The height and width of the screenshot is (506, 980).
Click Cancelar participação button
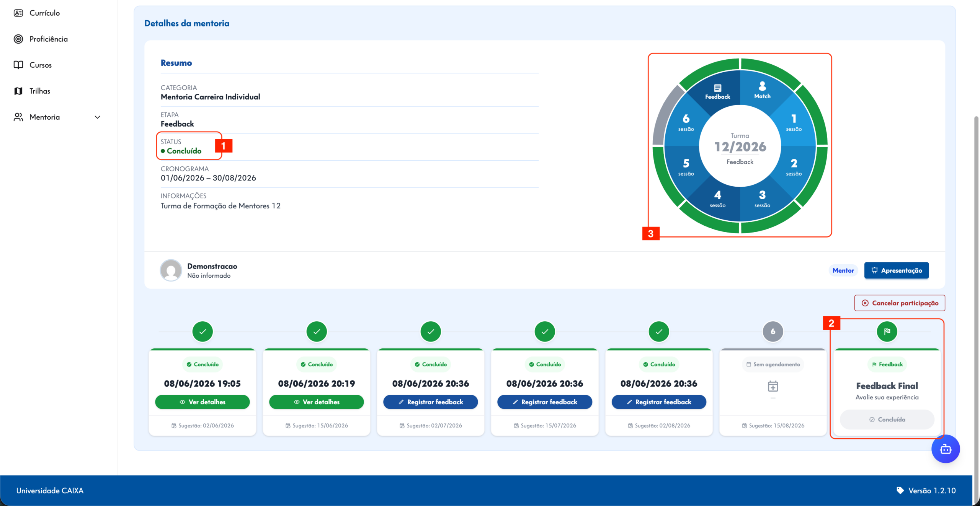point(900,303)
